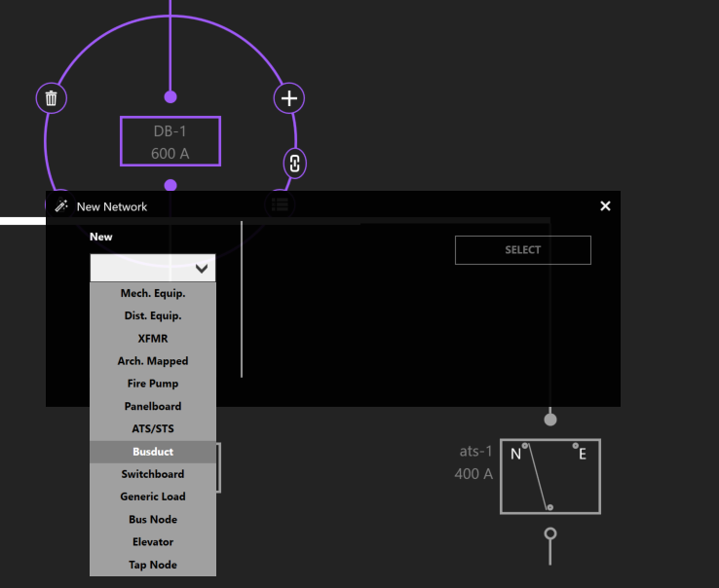Viewport: 719px width, 588px height.
Task: Select Generic Load option
Action: coord(153,496)
